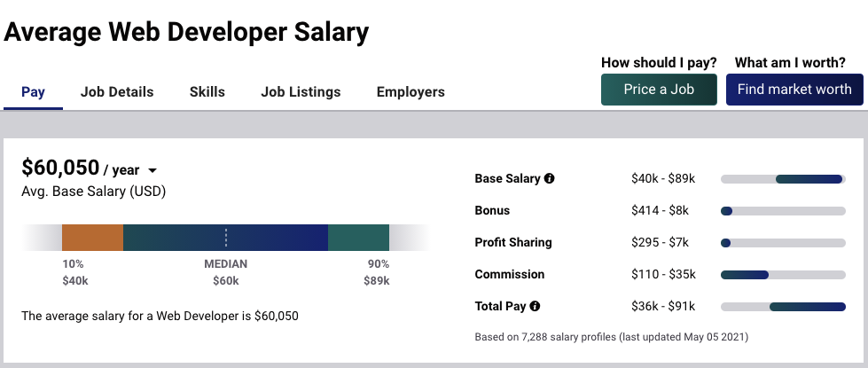Click the orange 10% salary bar segment
The width and height of the screenshot is (868, 368).
(92, 238)
